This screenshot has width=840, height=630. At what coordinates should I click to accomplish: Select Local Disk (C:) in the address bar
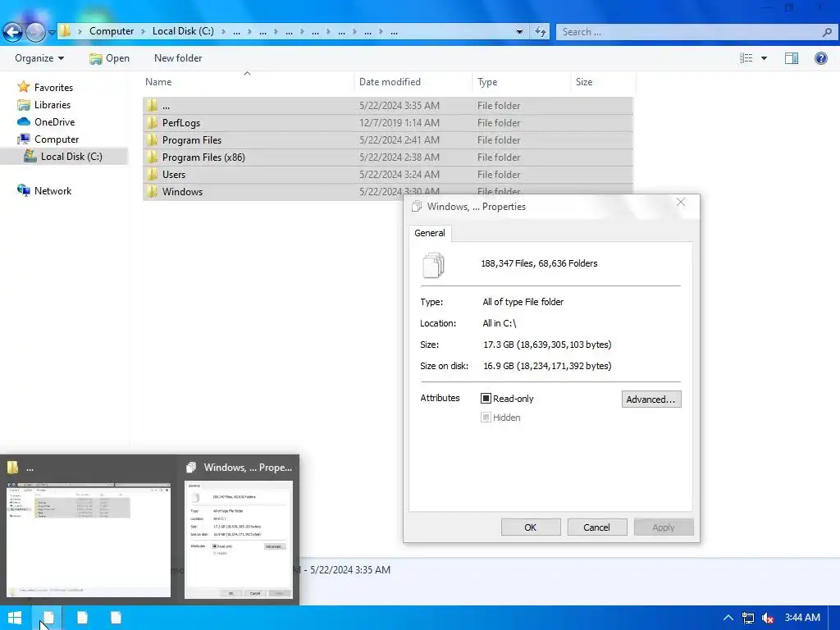click(x=183, y=31)
